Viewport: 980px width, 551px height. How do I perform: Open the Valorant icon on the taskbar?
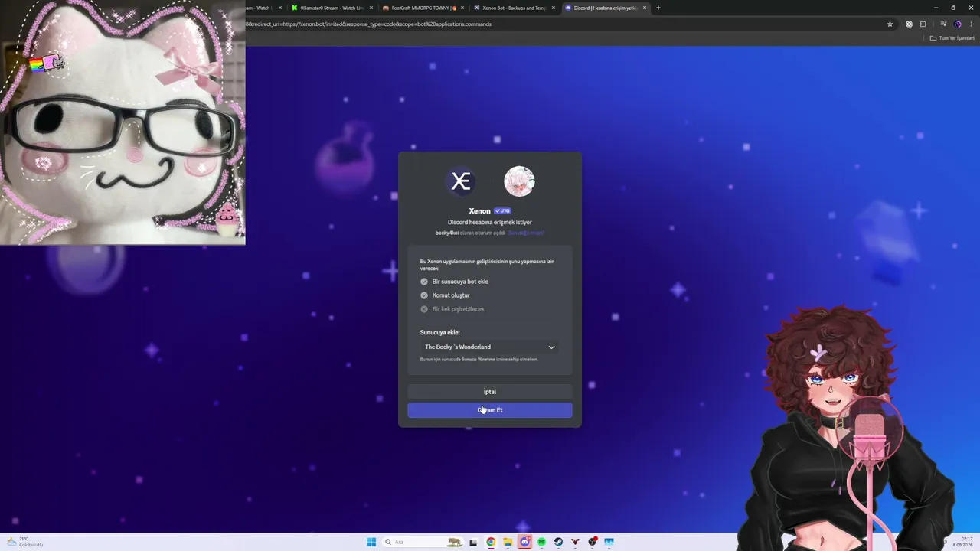tap(575, 542)
